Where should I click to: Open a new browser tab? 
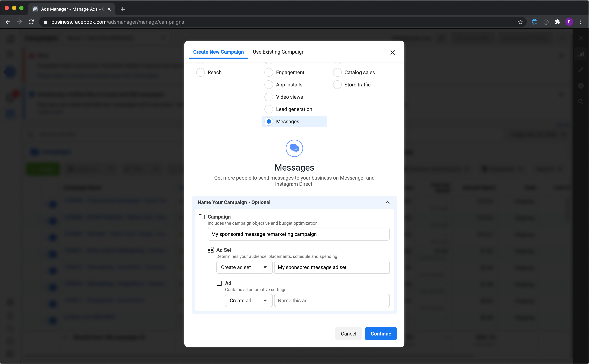pyautogui.click(x=123, y=9)
